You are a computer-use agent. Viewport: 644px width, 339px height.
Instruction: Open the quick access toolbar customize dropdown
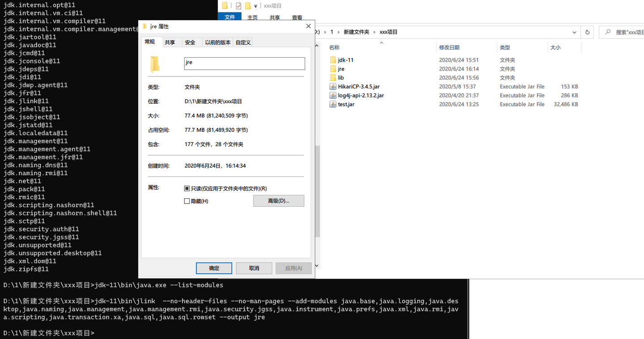(x=255, y=5)
